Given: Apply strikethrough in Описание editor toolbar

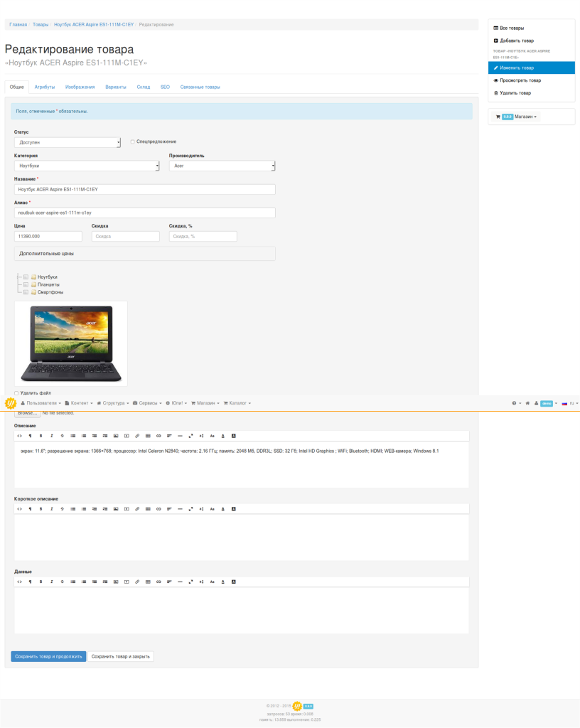Looking at the screenshot, I should pyautogui.click(x=62, y=436).
